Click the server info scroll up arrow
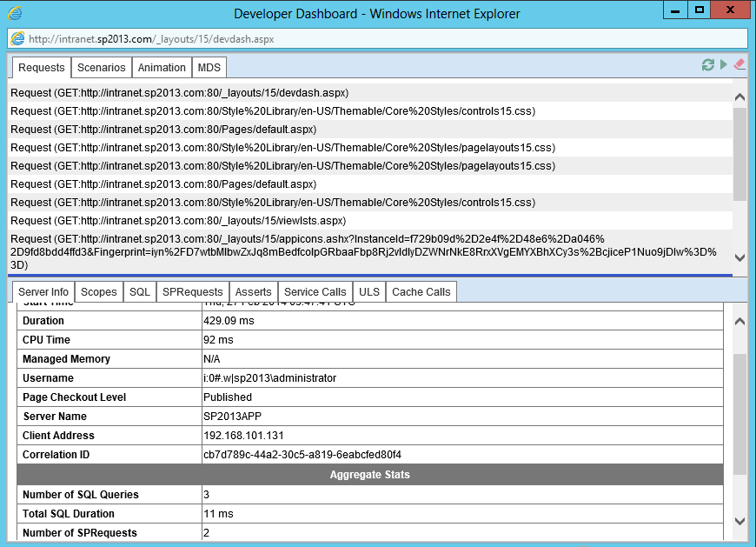Image resolution: width=756 pixels, height=547 pixels. (739, 321)
